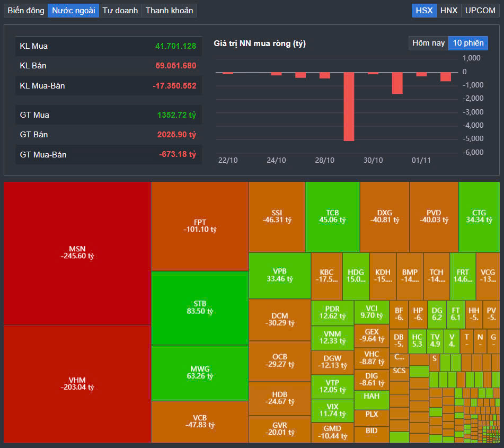504x448 pixels.
Task: Click the 01/11 date axis label
Action: point(421,160)
